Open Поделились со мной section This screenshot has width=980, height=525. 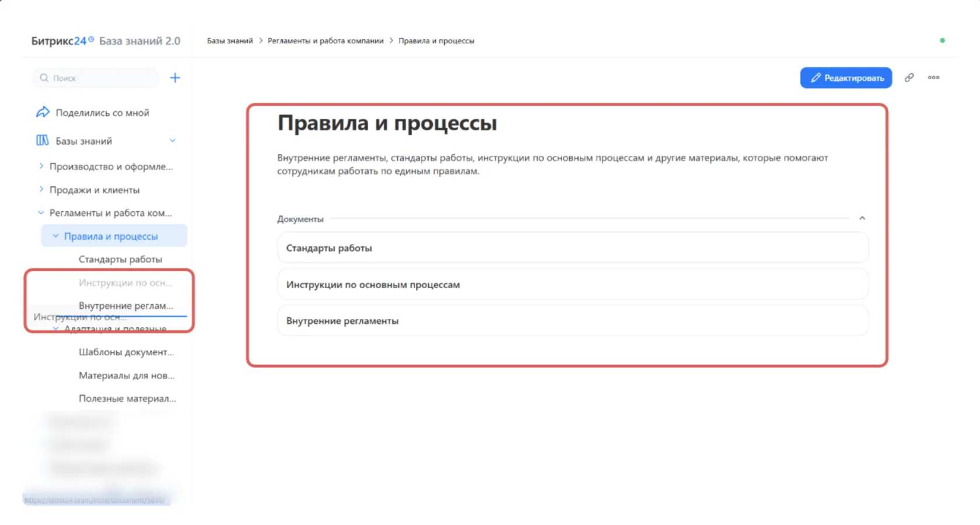pyautogui.click(x=102, y=113)
